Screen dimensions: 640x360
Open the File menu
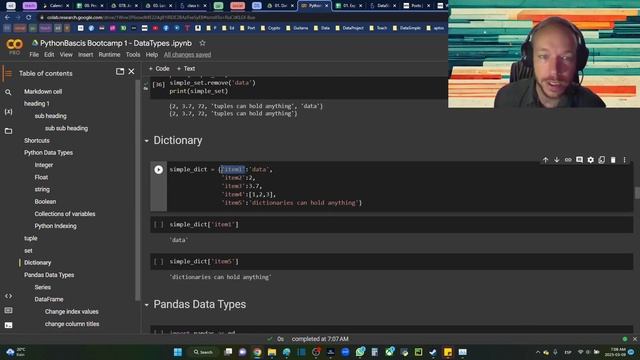pyautogui.click(x=34, y=55)
